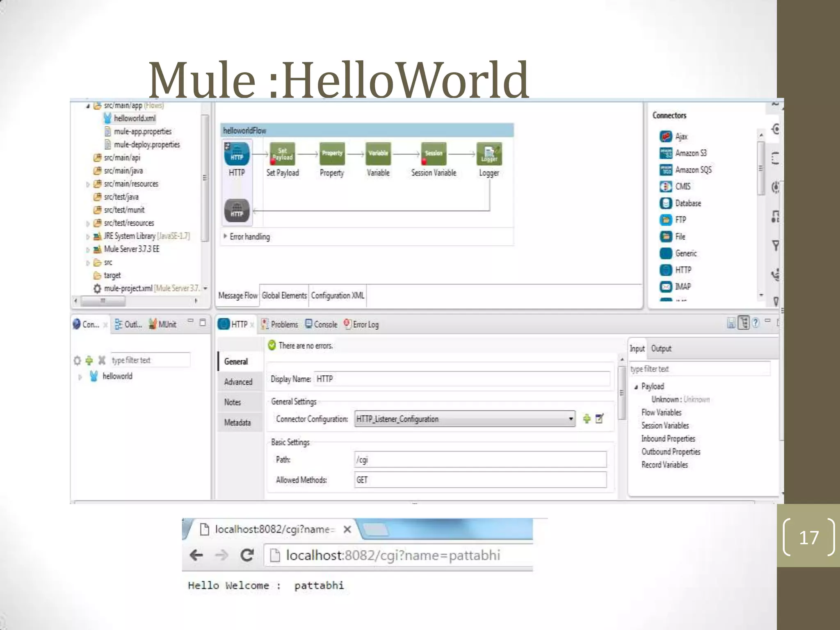Open the Problems tab
The height and width of the screenshot is (630, 840).
(x=279, y=324)
